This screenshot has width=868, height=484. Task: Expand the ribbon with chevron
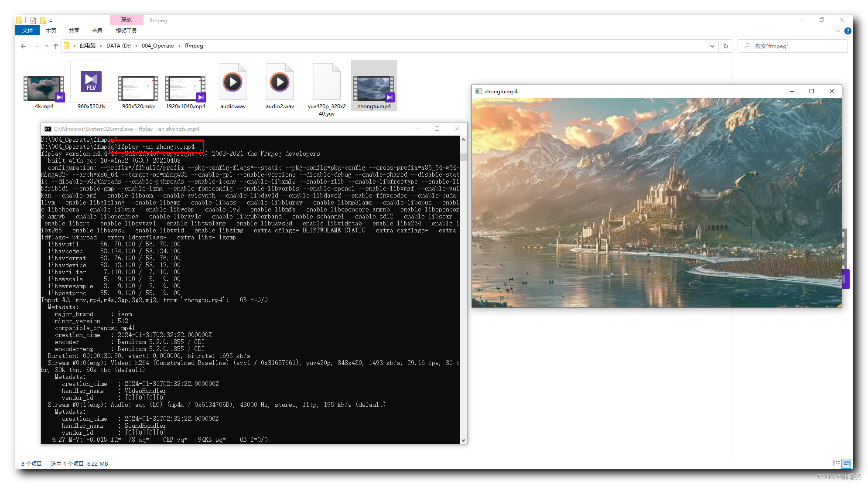[x=838, y=31]
